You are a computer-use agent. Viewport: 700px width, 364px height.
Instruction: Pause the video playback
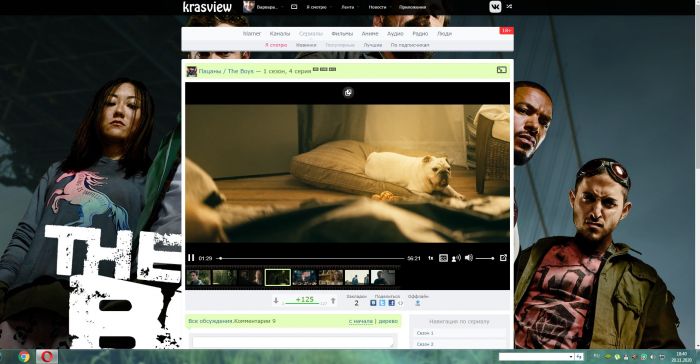(x=191, y=258)
